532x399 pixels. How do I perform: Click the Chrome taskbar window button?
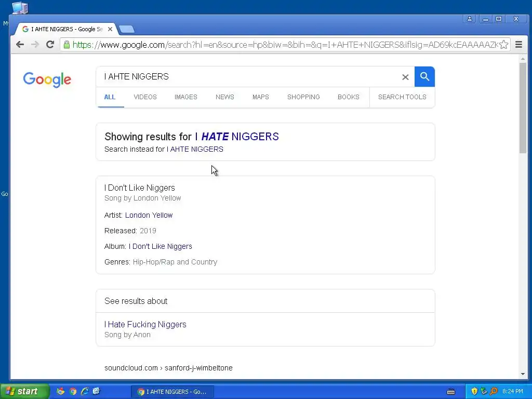tap(172, 392)
